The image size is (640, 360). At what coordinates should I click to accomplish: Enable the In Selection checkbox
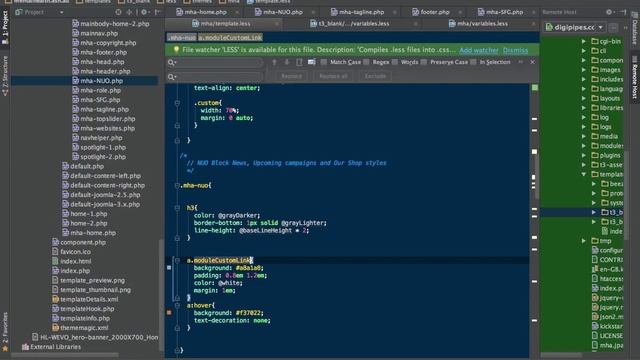click(x=473, y=62)
